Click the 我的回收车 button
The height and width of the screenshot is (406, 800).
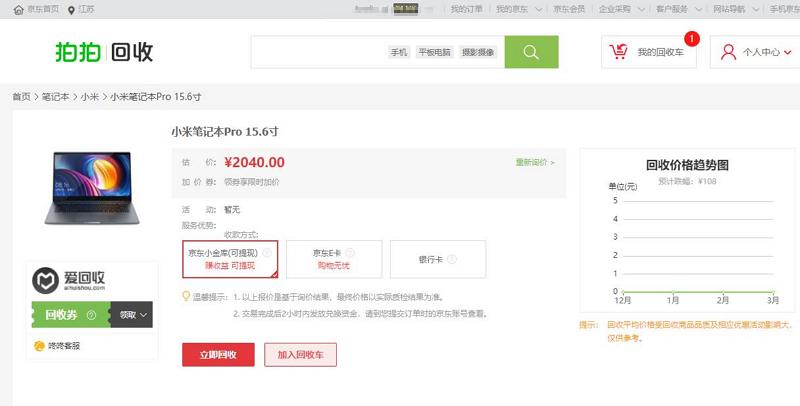point(649,52)
